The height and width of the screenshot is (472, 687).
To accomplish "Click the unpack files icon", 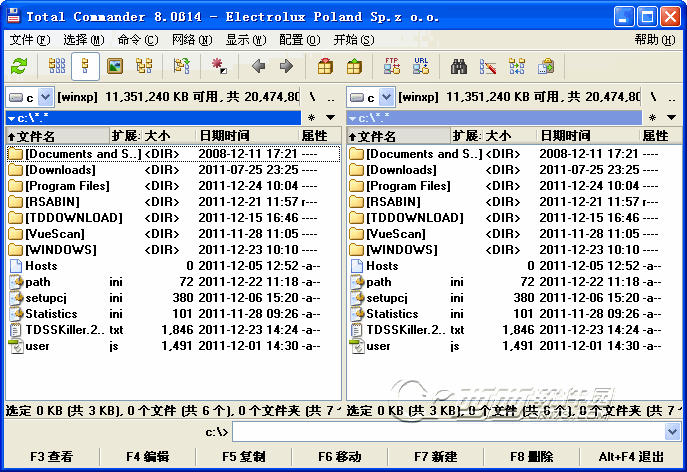I will [354, 66].
